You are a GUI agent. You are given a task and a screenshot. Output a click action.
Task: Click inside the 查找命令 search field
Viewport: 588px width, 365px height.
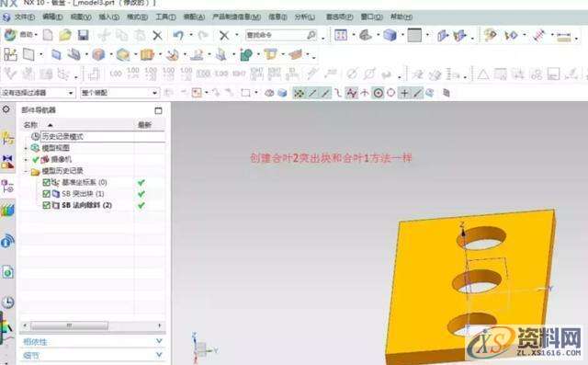coord(276,35)
